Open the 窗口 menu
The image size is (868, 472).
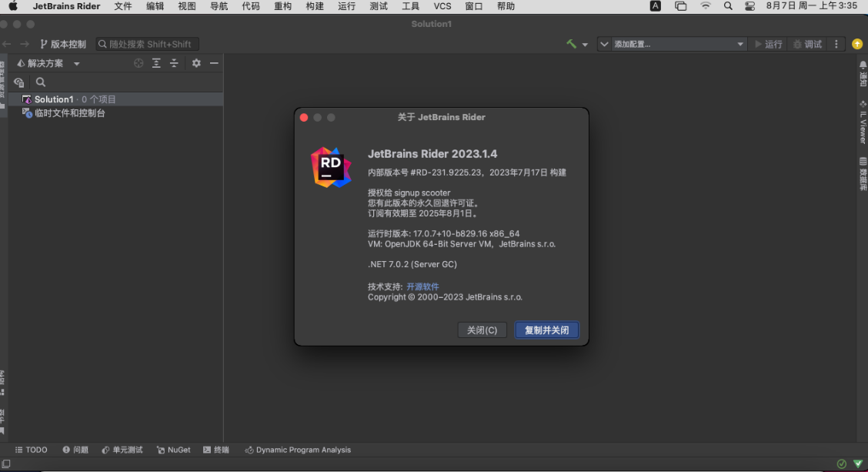tap(474, 6)
